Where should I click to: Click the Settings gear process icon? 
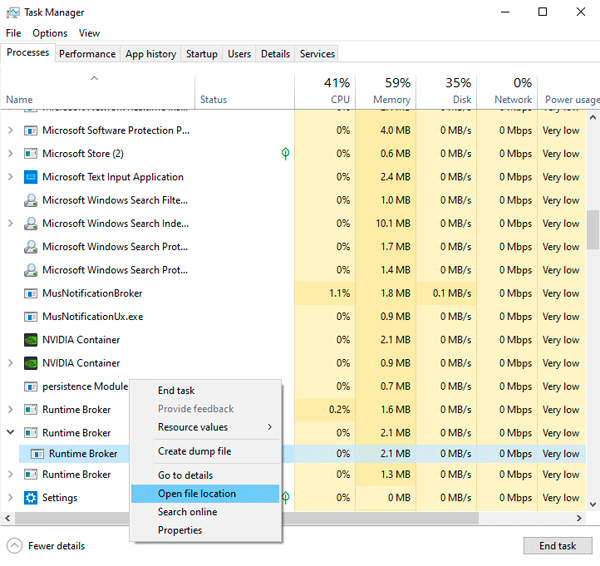31,498
